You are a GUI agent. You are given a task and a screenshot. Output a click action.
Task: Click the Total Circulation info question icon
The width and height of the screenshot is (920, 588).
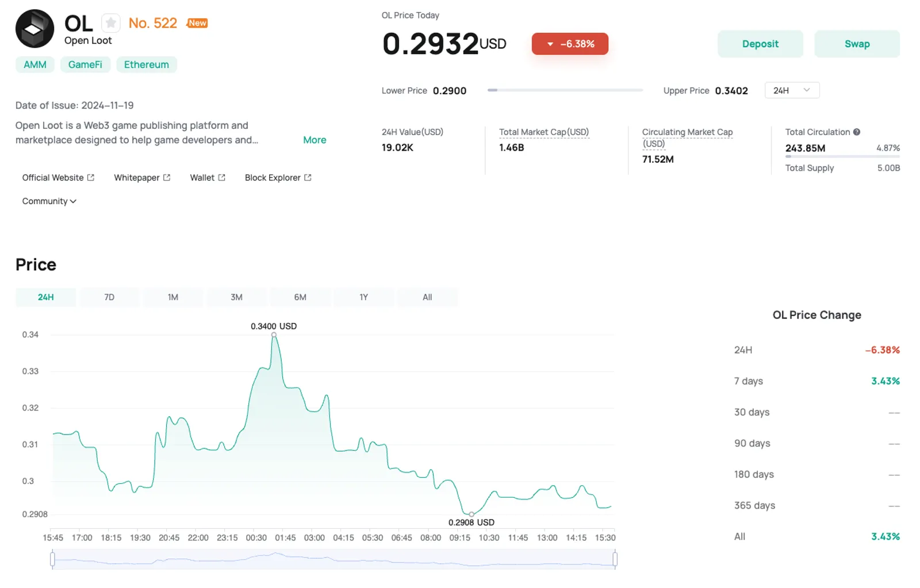tap(857, 132)
